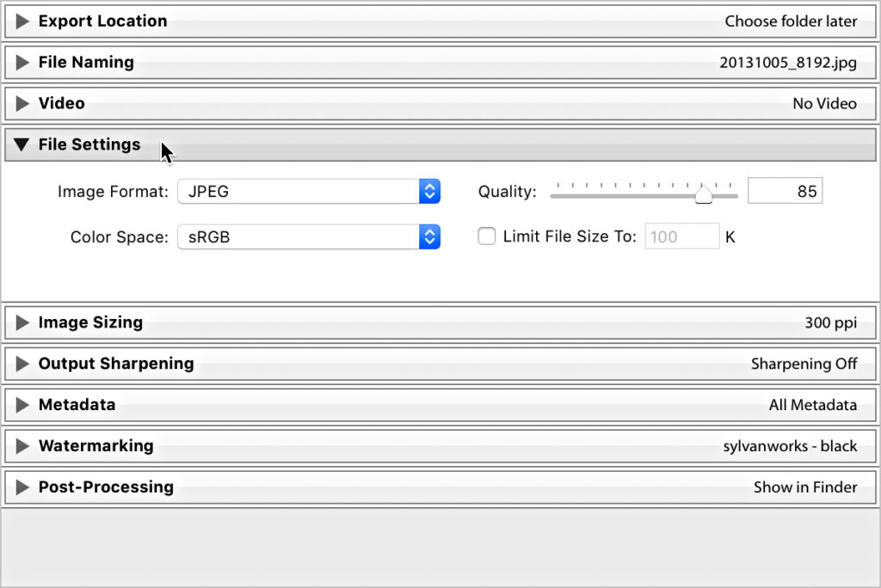Click the 'sylvanworks - black' watermark summary

790,446
